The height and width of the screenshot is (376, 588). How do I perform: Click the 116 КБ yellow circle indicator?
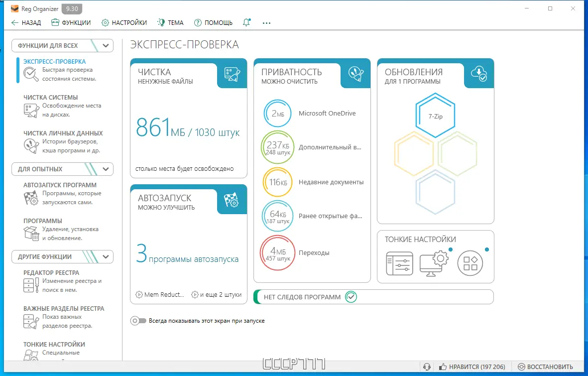[277, 182]
